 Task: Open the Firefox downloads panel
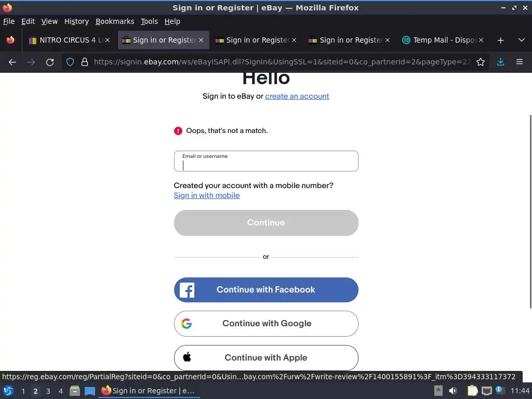point(500,62)
